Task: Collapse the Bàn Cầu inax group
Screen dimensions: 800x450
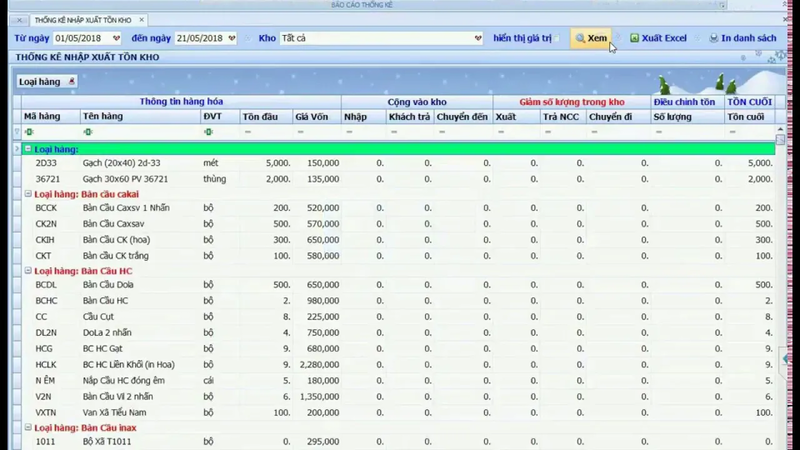Action: pos(28,428)
